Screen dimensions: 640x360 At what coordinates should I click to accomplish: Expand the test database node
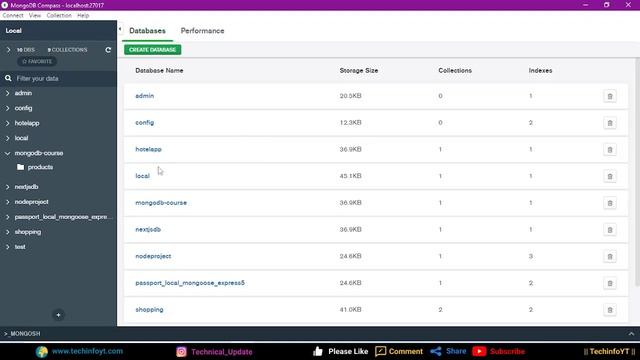[8, 247]
